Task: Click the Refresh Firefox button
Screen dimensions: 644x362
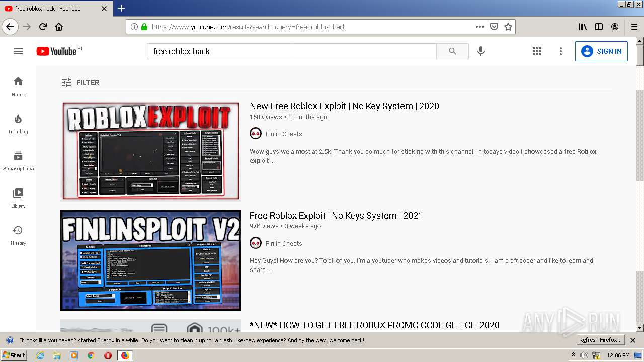Action: click(x=600, y=340)
